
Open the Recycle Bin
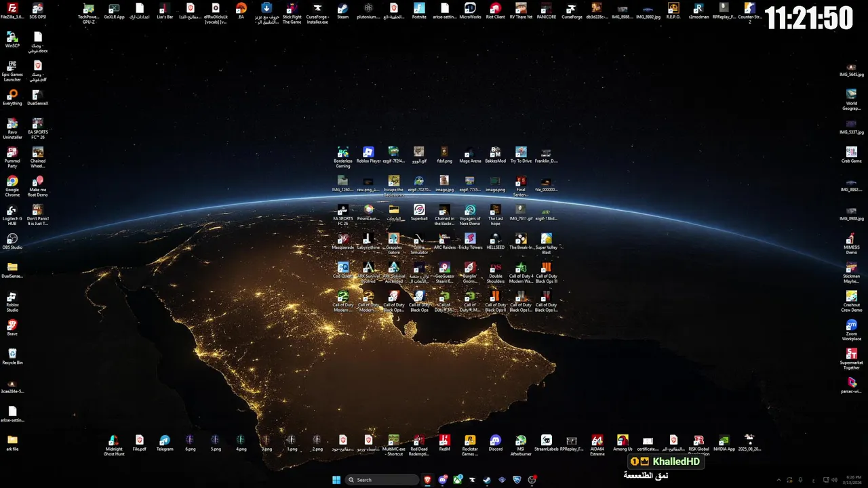coord(12,357)
